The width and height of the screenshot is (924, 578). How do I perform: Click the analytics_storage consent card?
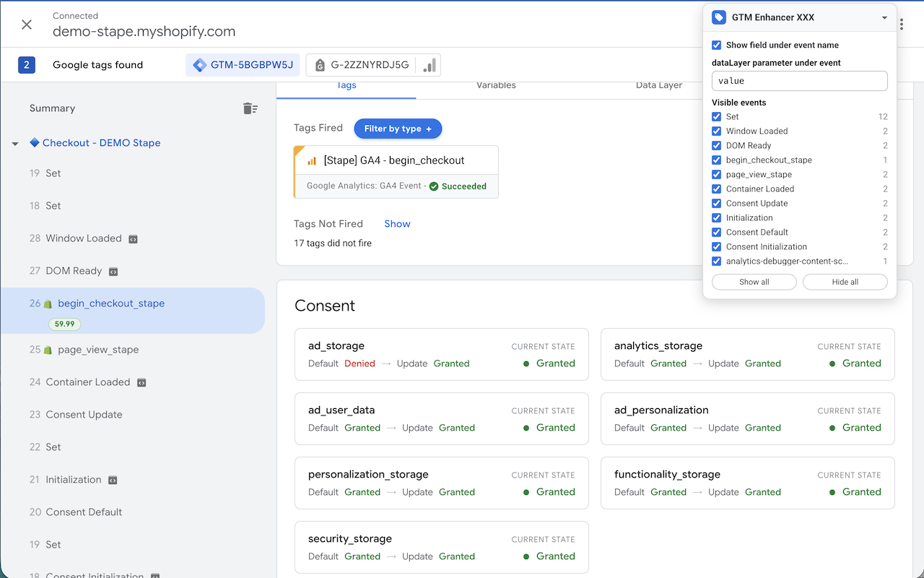[x=748, y=355]
